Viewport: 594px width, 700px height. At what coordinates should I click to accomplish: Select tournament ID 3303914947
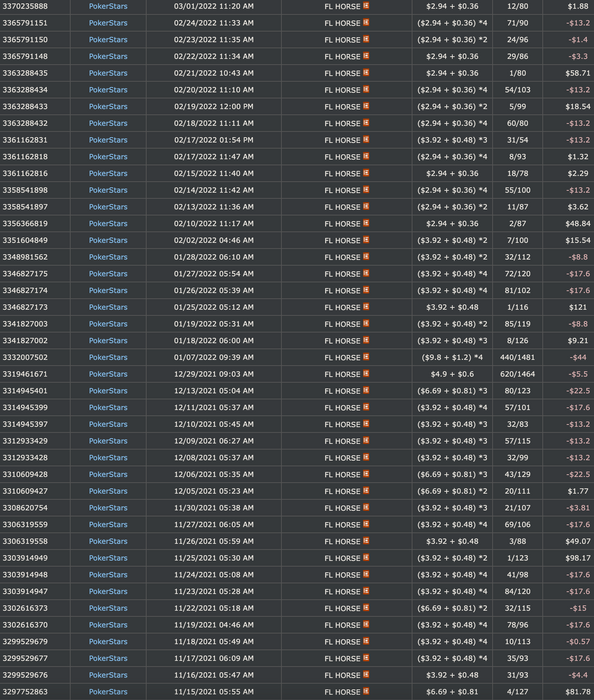coord(25,592)
